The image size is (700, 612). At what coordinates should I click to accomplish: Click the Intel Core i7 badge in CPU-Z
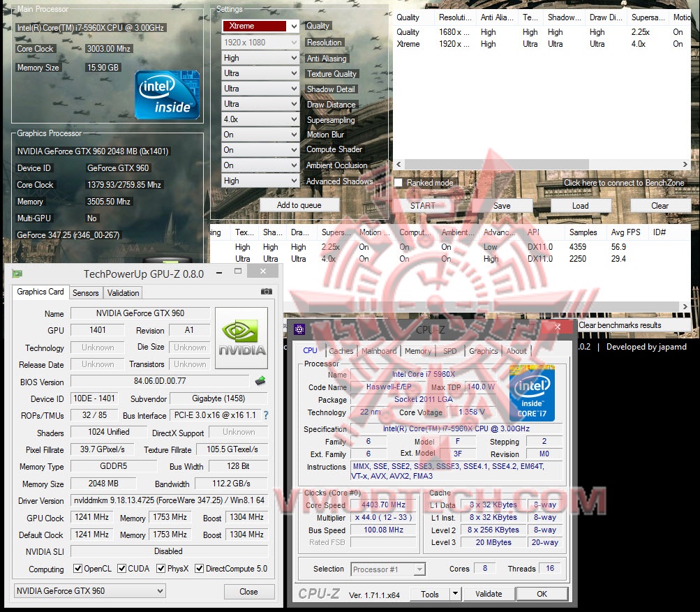(532, 394)
